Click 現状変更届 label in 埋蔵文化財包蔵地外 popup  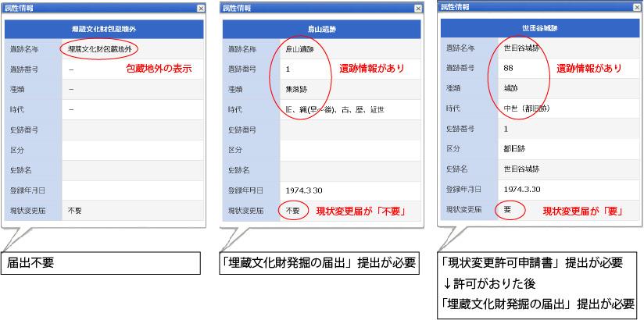pos(27,211)
